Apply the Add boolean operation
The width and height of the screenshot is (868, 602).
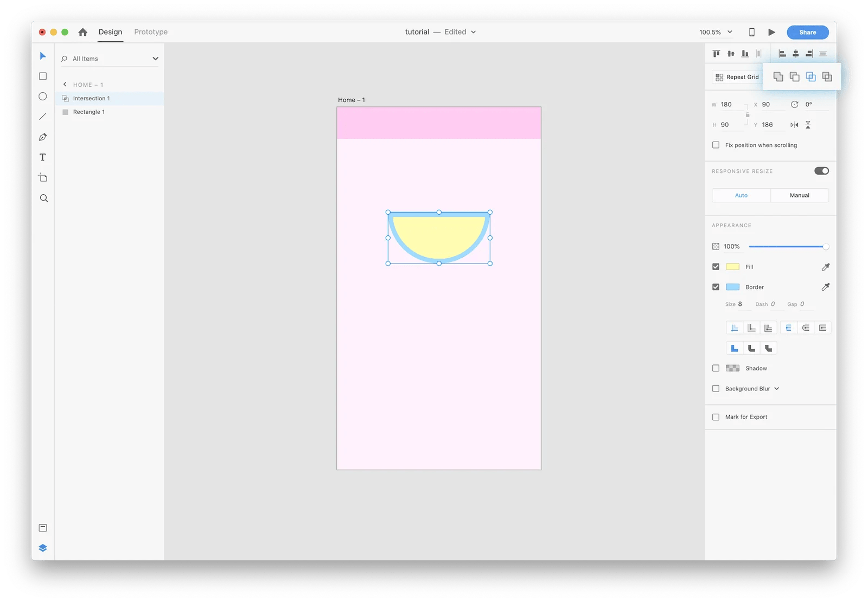point(778,77)
